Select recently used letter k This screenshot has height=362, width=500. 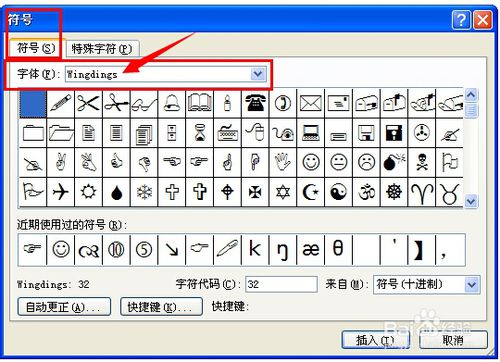pos(255,250)
